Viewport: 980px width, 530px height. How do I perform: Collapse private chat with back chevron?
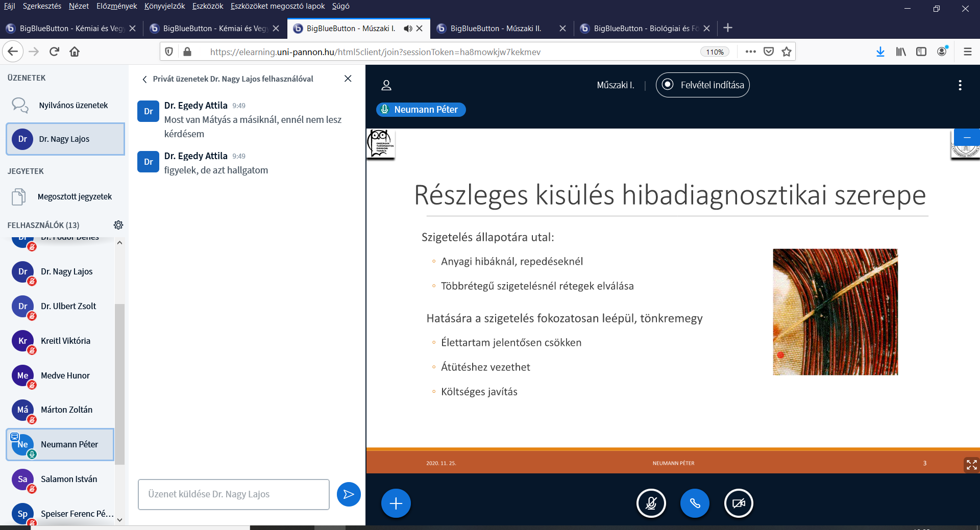point(145,79)
